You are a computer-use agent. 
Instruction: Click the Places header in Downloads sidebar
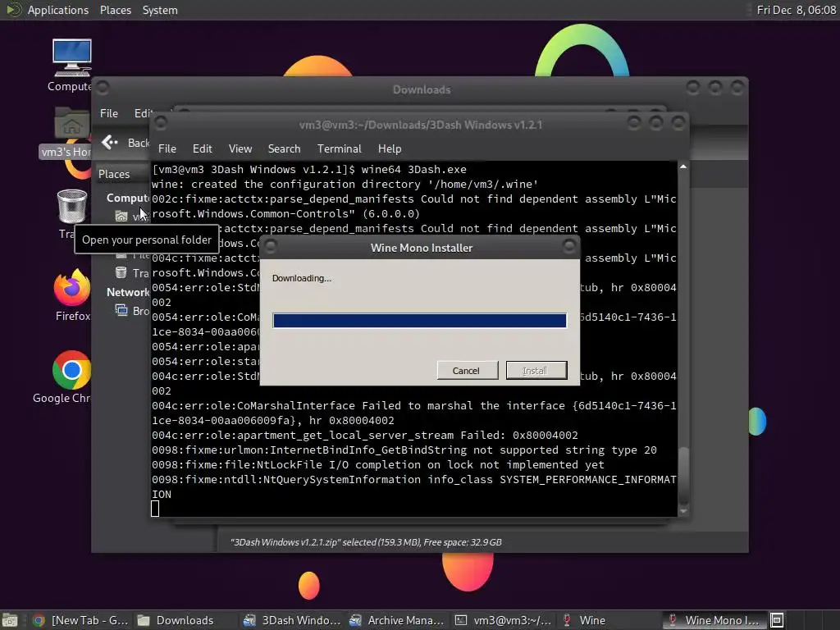pos(114,174)
